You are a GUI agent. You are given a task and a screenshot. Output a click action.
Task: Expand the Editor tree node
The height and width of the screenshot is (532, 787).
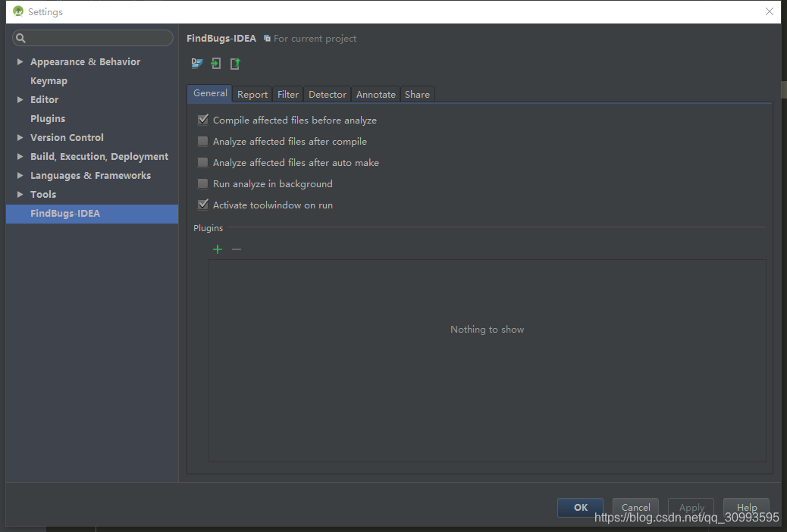point(20,99)
